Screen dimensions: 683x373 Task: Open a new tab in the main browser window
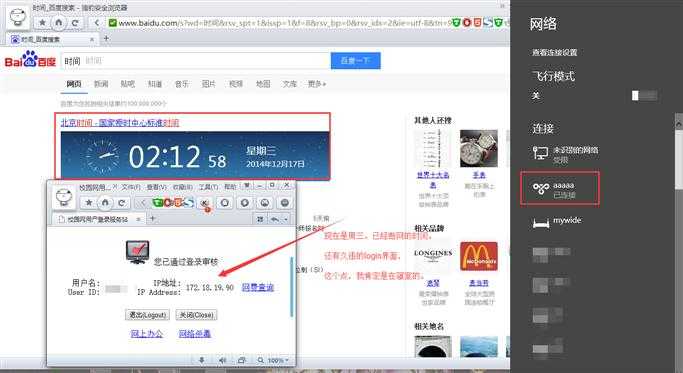(106, 38)
